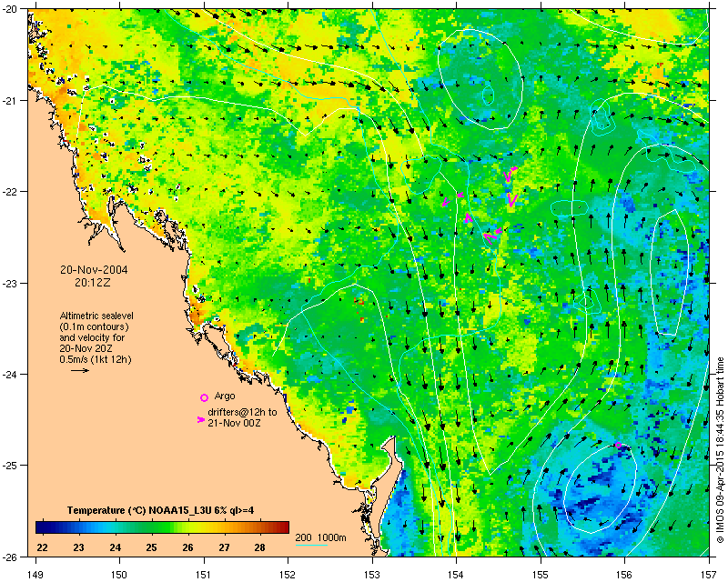
Task: Click the drifter magenta arrow legend symbol
Action: (x=201, y=419)
